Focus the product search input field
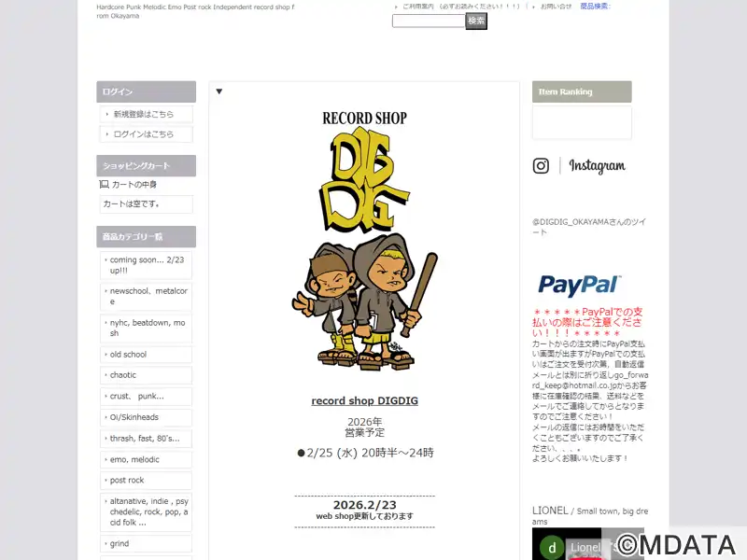 pos(429,21)
